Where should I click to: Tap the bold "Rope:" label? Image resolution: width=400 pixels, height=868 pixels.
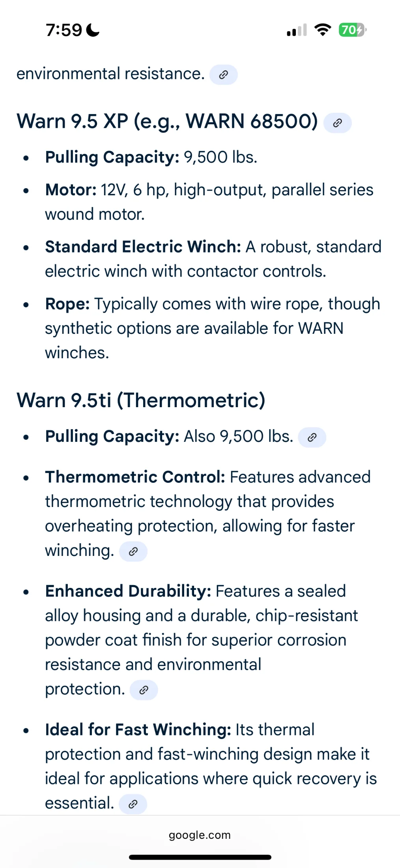point(67,304)
